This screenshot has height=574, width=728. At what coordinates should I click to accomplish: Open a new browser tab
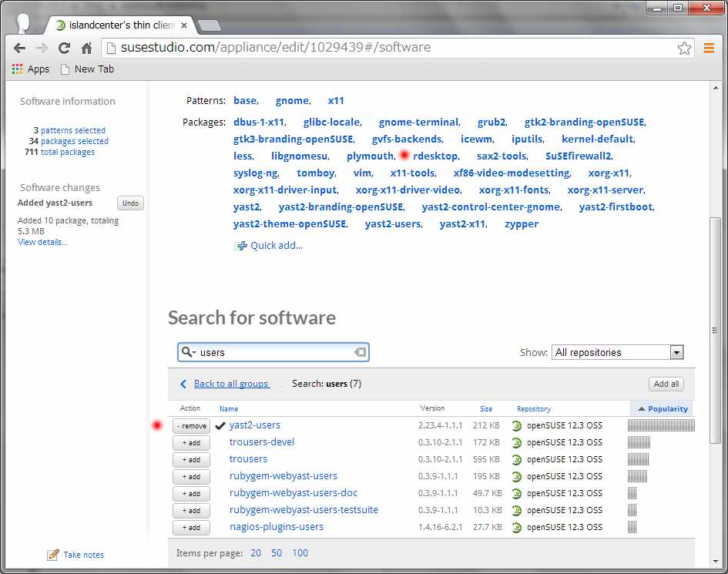tap(210, 25)
